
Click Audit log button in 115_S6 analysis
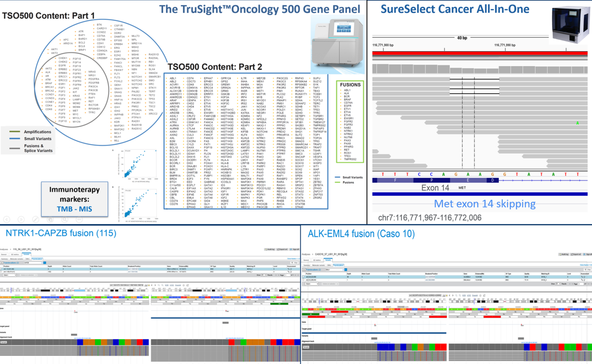click(270, 249)
